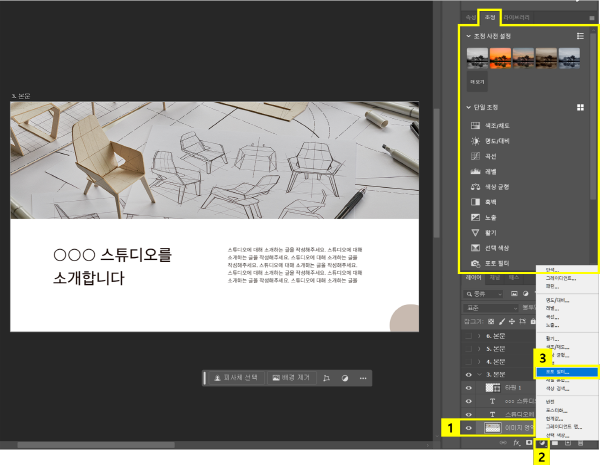Switch adjustment presets to list view
Screen dimensions: 600x472
pyautogui.click(x=580, y=36)
